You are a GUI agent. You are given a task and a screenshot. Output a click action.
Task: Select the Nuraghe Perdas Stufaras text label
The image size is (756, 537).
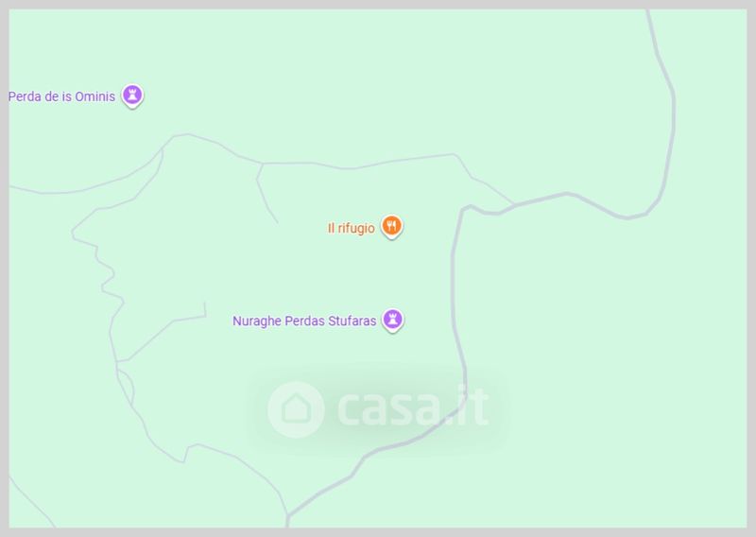pos(304,320)
